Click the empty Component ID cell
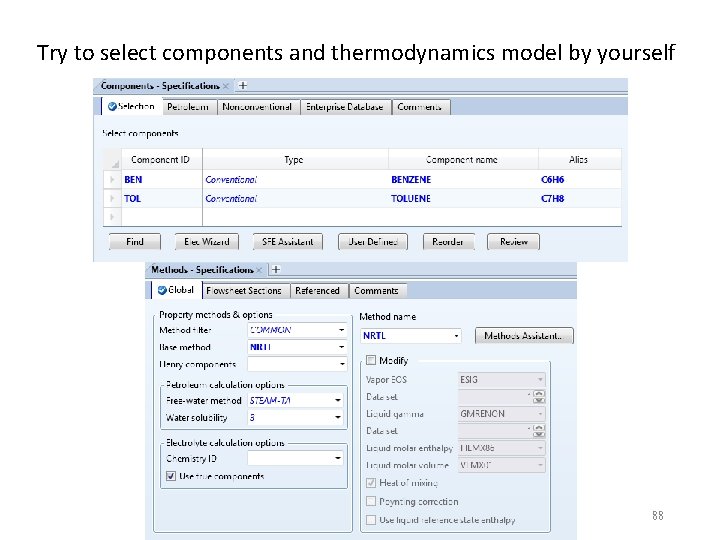This screenshot has height=540, width=720. point(160,216)
